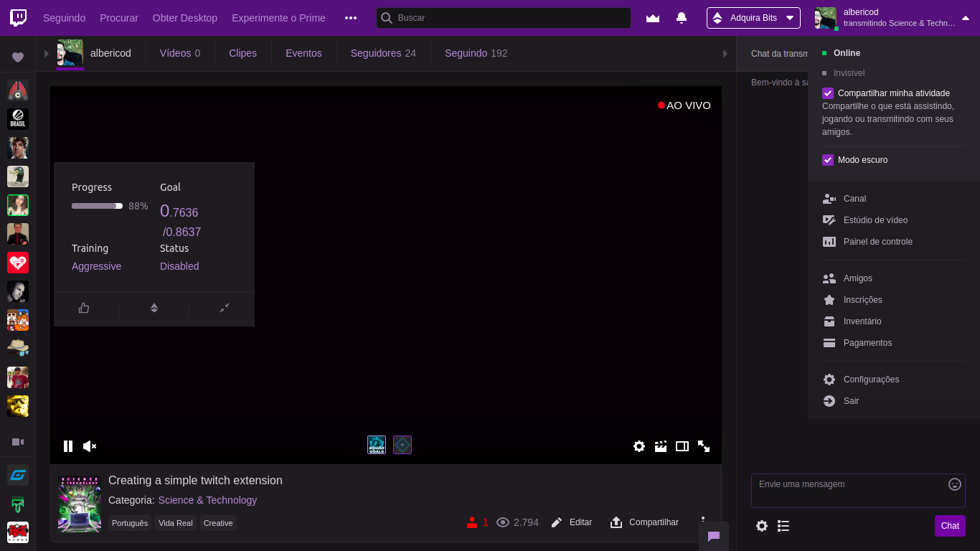Open the Seguidores 24 tab
Image resolution: width=980 pixels, height=551 pixels.
[383, 53]
